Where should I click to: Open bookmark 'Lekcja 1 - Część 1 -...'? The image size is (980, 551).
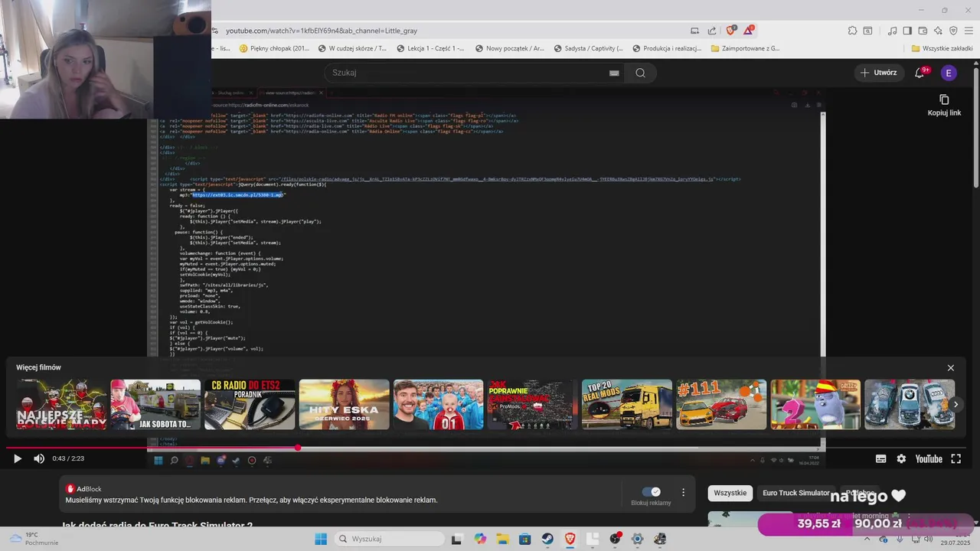pos(430,48)
